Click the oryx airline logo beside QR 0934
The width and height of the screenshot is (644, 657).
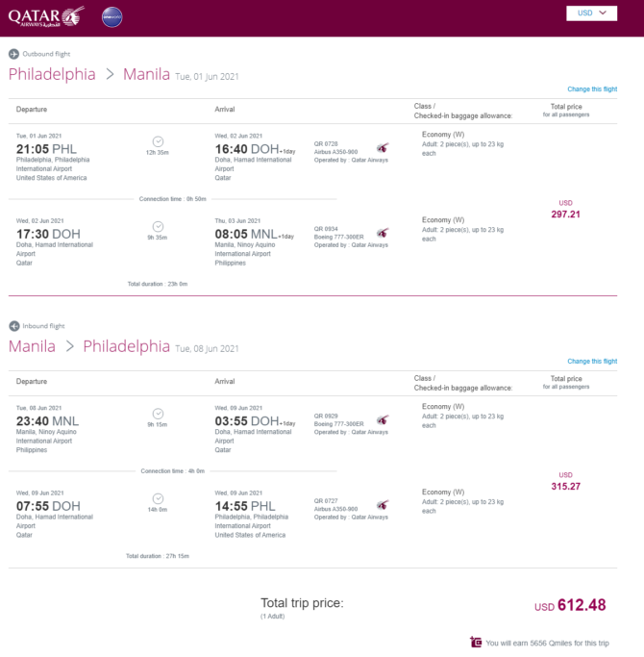point(383,233)
